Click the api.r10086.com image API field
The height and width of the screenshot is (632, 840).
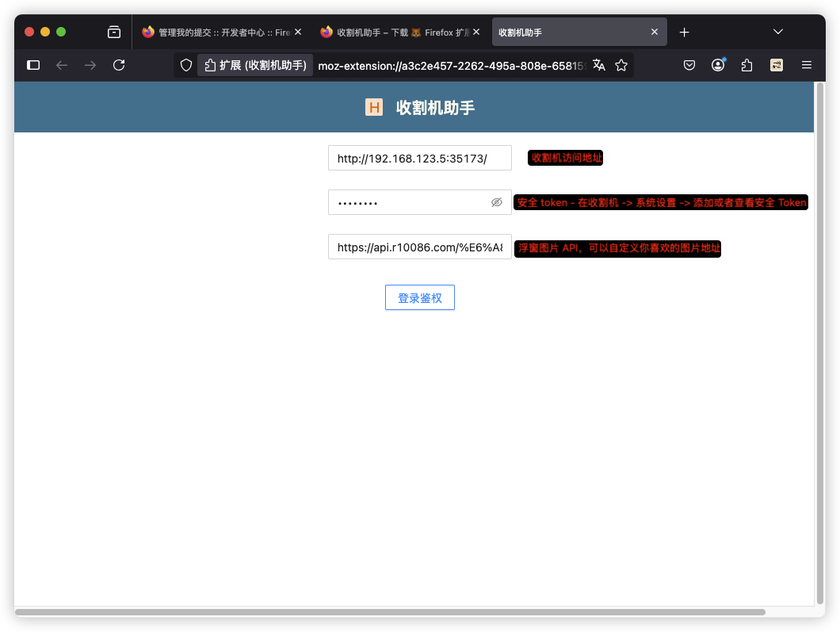[419, 247]
